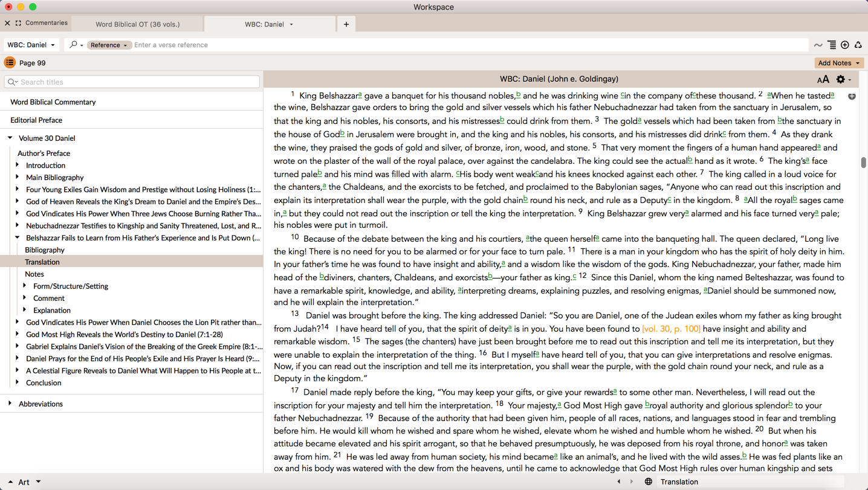Expand Daniel Prays for the End chapter

tap(18, 358)
